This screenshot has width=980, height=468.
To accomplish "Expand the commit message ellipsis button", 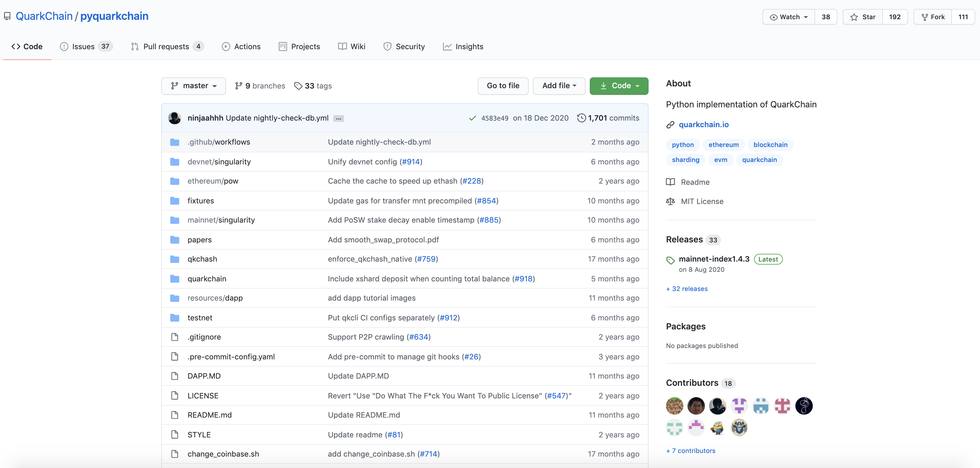I will click(338, 119).
